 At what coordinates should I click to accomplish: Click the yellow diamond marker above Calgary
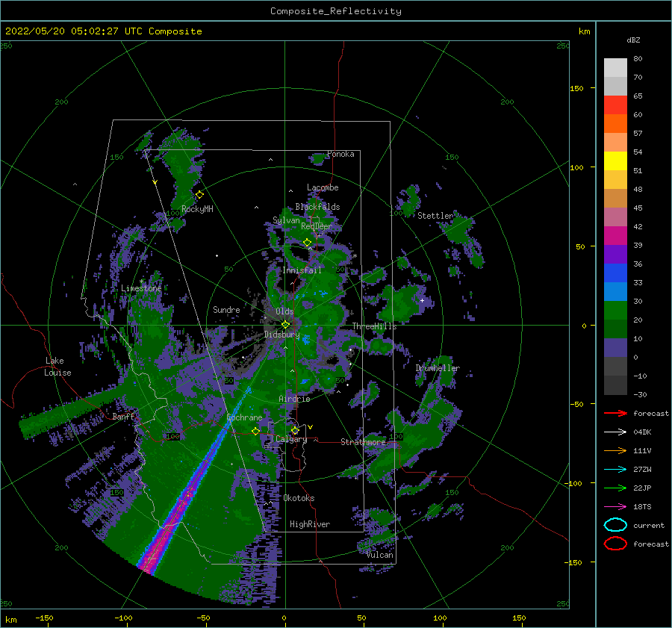tap(295, 430)
